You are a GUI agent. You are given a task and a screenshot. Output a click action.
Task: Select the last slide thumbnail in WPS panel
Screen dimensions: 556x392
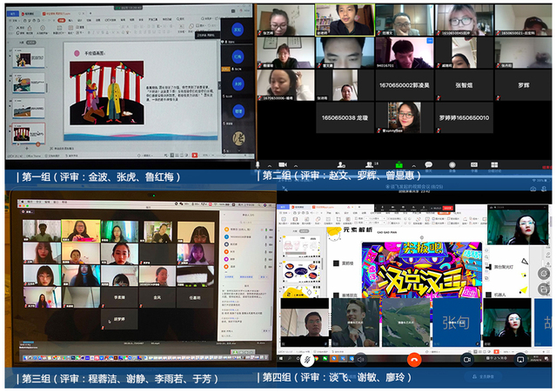coord(27,133)
